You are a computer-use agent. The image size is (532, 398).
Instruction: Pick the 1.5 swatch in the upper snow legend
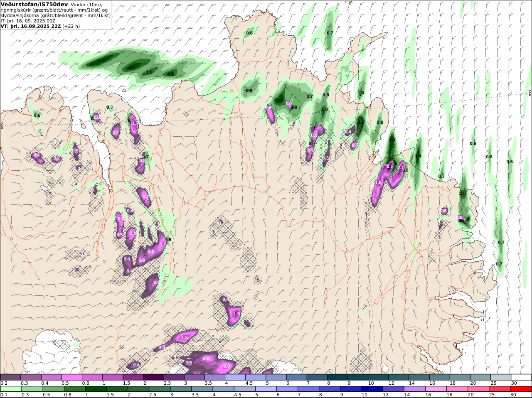(x=133, y=377)
